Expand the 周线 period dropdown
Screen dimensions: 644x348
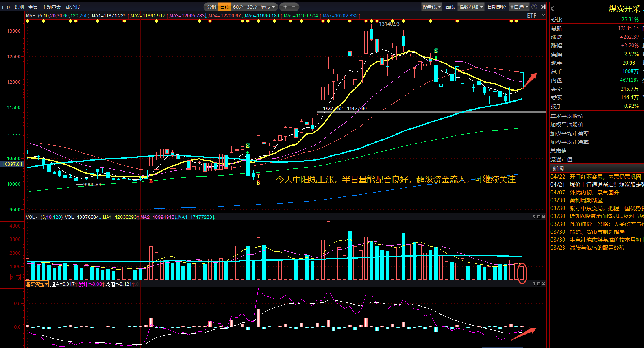[268, 7]
